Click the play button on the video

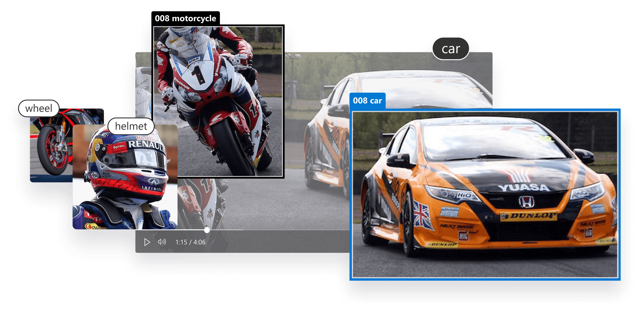[x=147, y=242]
